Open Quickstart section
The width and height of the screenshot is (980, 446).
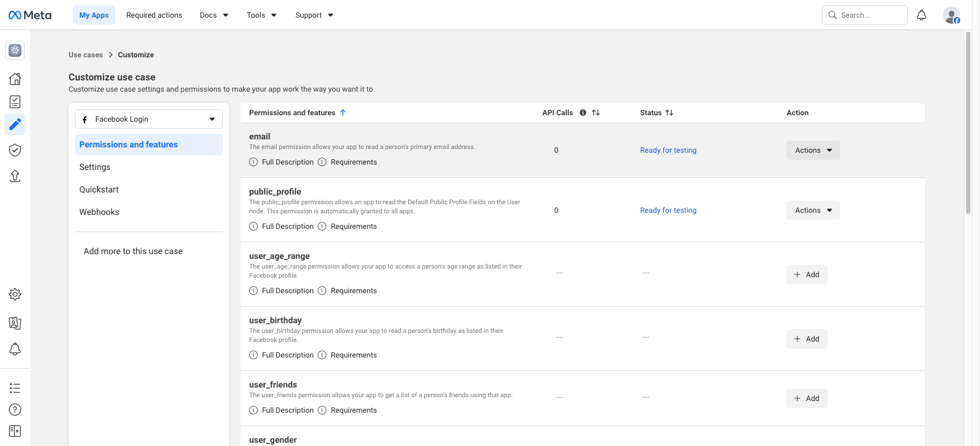coord(149,190)
